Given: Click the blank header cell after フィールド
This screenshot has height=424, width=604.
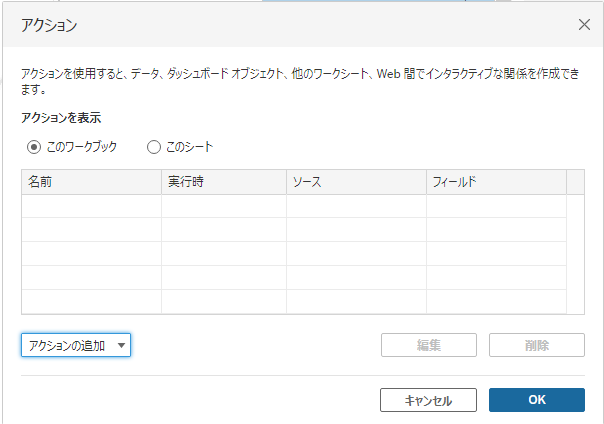Looking at the screenshot, I should pyautogui.click(x=575, y=182).
